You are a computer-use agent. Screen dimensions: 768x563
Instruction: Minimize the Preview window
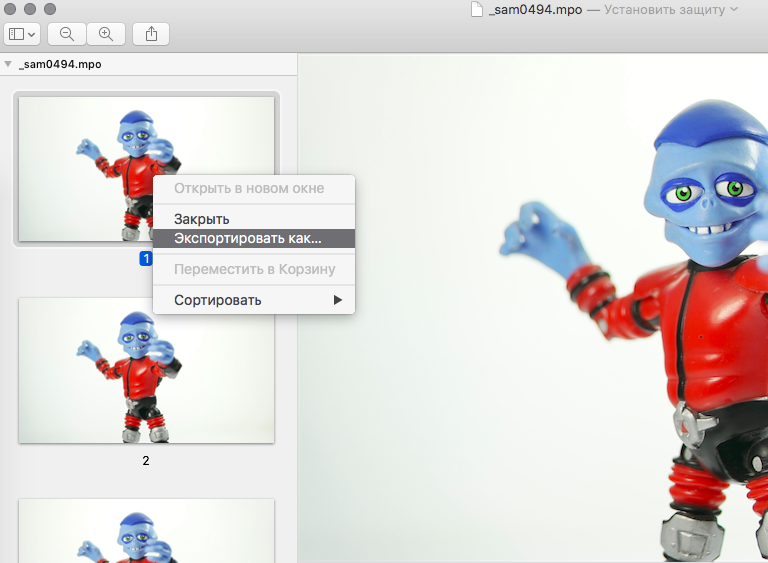click(x=30, y=9)
